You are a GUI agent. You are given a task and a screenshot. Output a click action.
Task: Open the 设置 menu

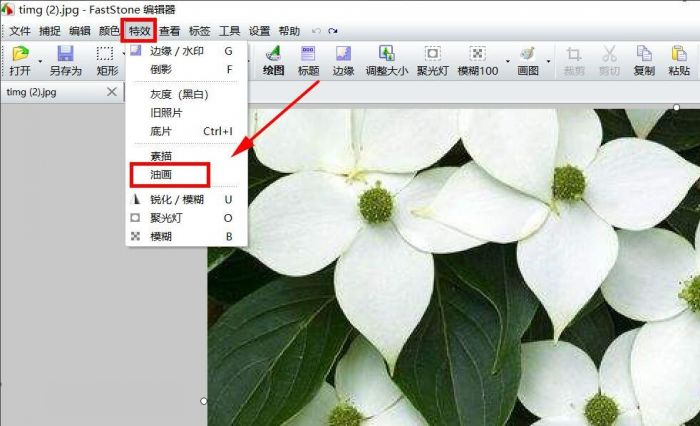259,31
